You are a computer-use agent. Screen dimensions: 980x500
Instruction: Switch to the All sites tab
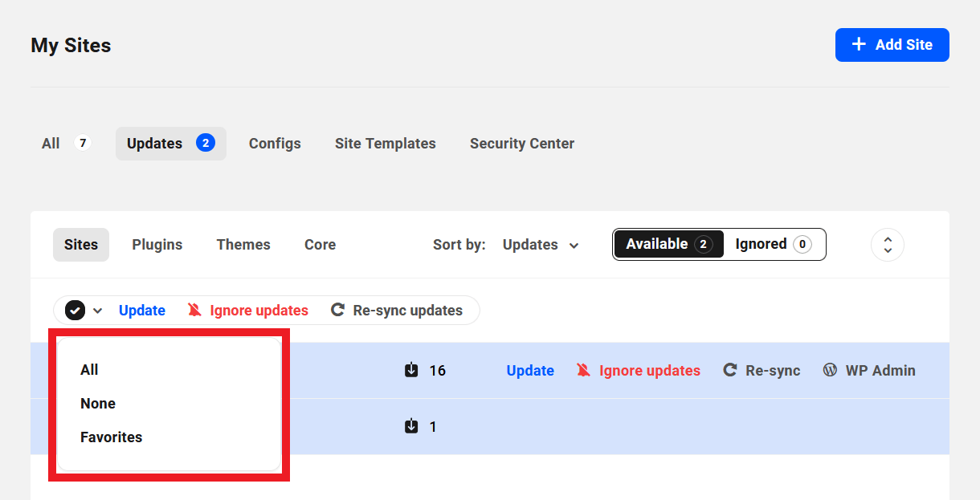pos(66,144)
